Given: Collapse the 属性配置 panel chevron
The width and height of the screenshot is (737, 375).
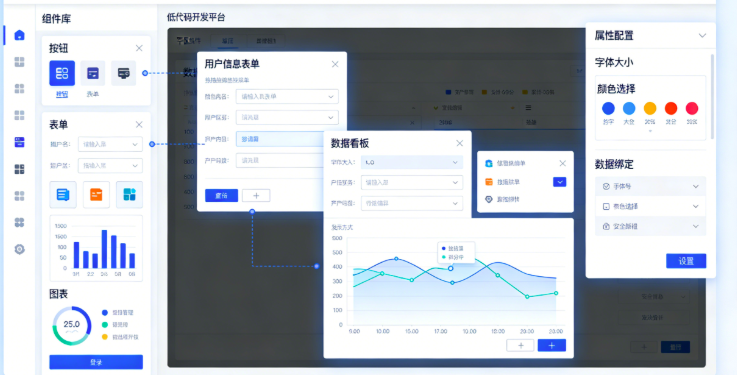Looking at the screenshot, I should coord(702,36).
